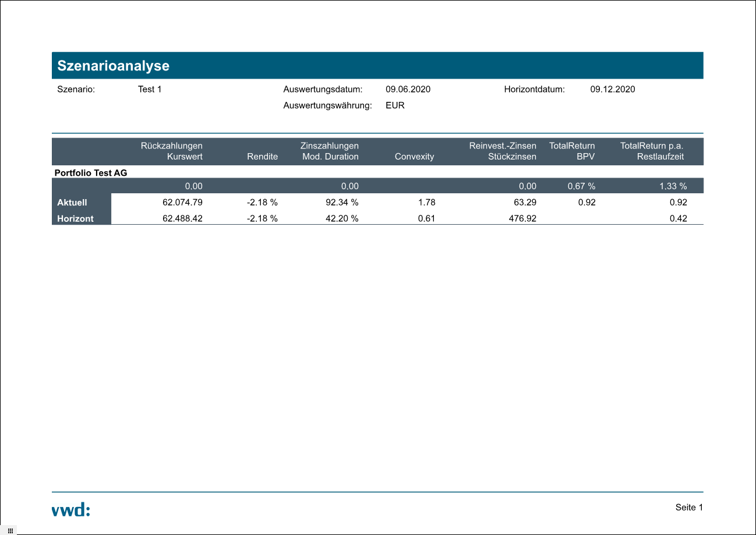Click the TotalReturn p.a. column header
The image size is (756, 535).
[x=652, y=146]
